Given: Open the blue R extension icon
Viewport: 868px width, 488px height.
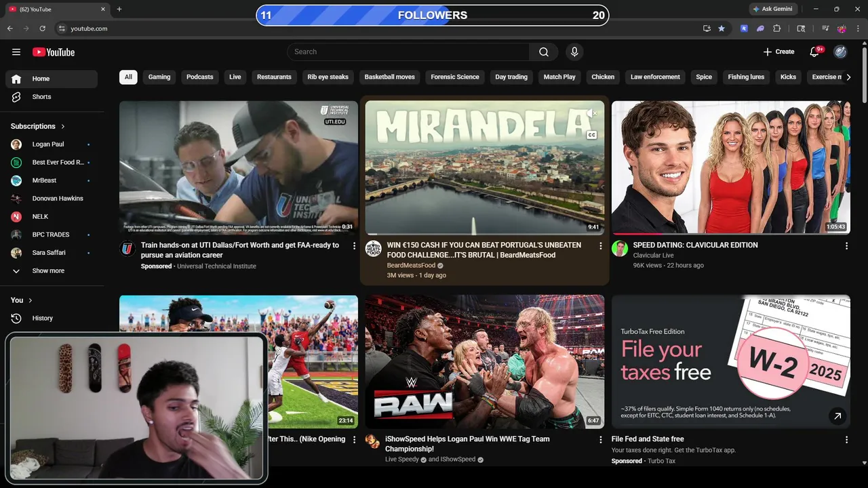Looking at the screenshot, I should [x=745, y=28].
